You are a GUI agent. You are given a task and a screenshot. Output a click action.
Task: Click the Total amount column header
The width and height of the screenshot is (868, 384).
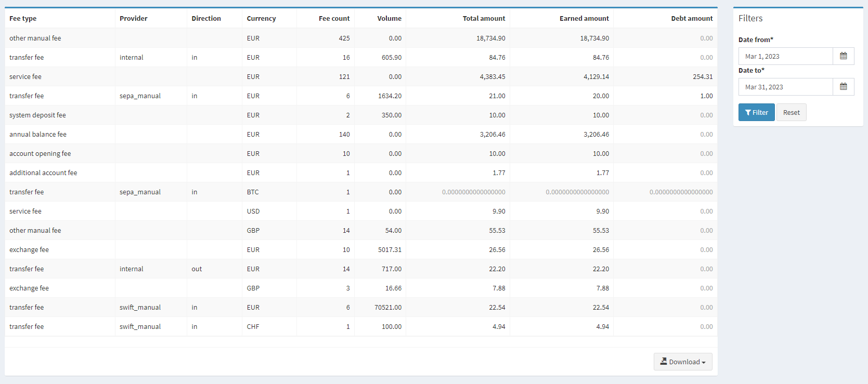pos(484,18)
